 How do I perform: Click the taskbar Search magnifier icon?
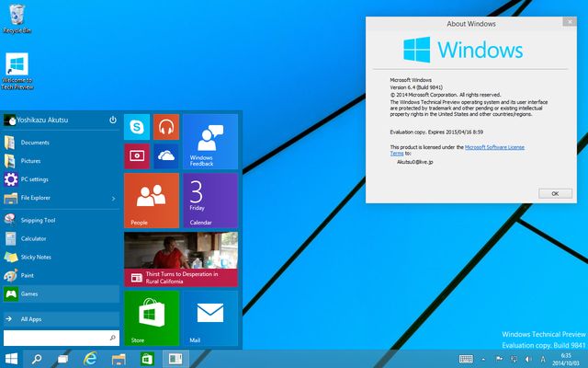point(37,359)
